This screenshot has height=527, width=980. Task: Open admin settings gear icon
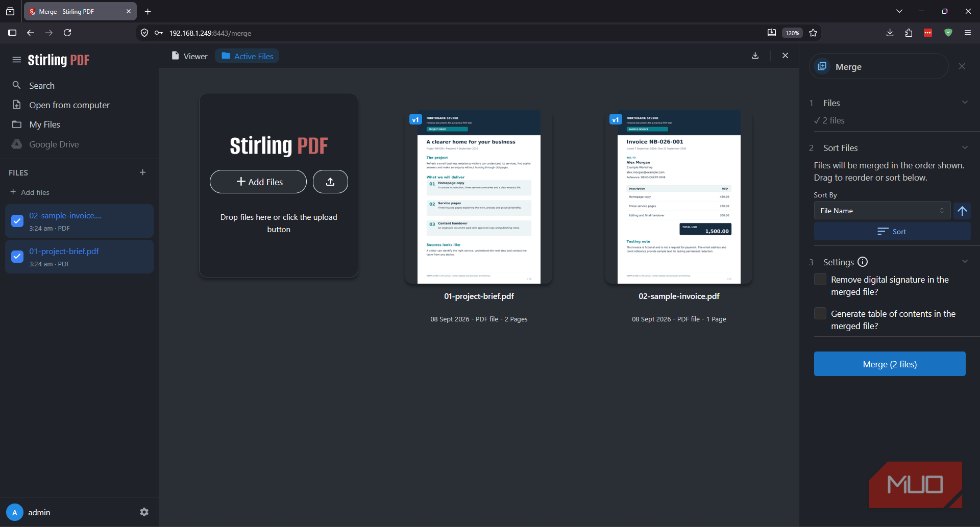[144, 512]
